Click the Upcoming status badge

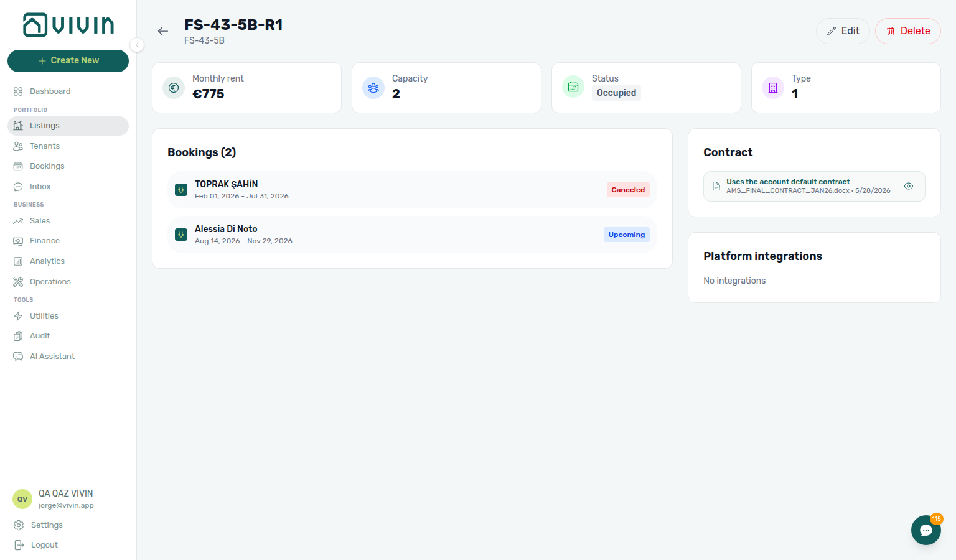point(627,235)
